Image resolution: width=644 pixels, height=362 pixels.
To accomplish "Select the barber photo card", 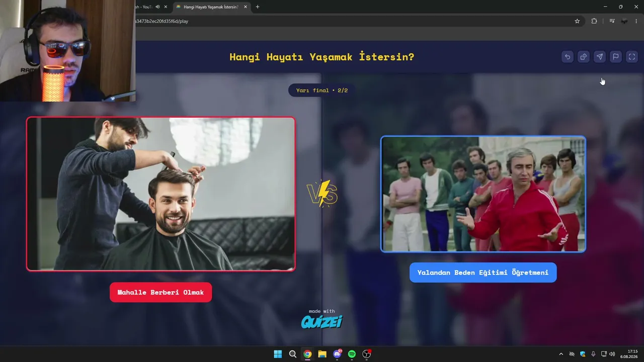I will [x=160, y=194].
